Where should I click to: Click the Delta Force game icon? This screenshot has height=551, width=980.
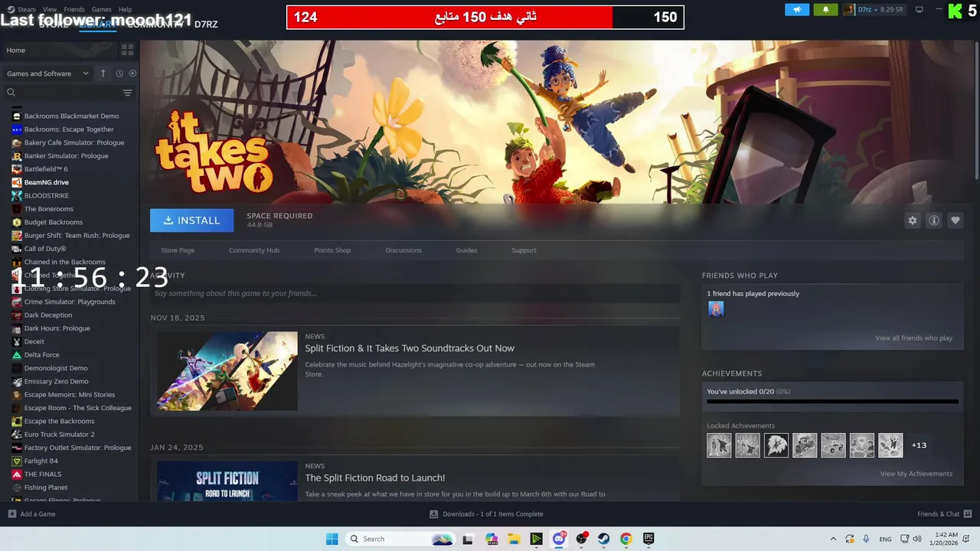pyautogui.click(x=17, y=355)
